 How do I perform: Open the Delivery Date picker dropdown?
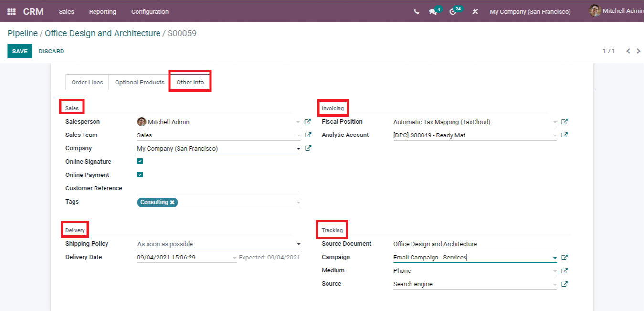(x=234, y=258)
